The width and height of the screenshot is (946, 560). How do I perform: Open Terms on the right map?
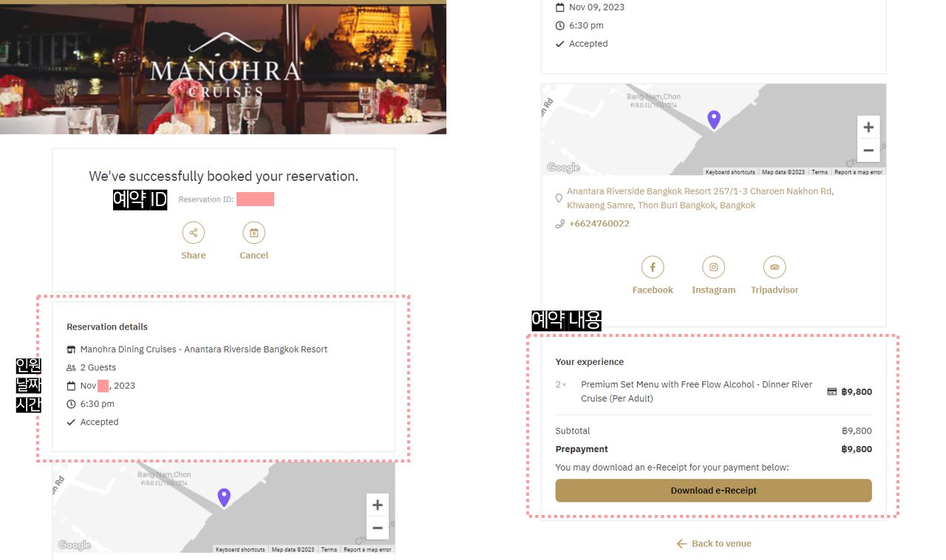click(x=820, y=172)
